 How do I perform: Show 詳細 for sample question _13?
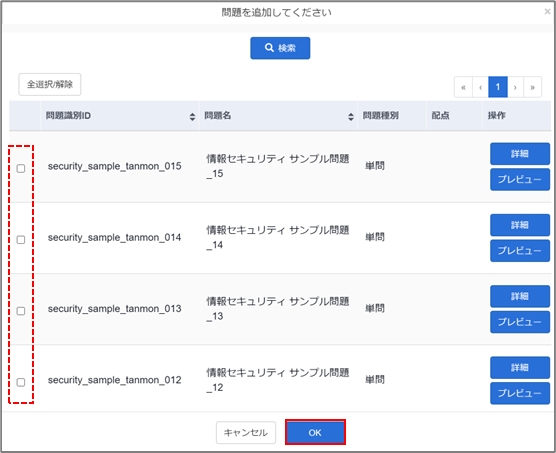[520, 296]
